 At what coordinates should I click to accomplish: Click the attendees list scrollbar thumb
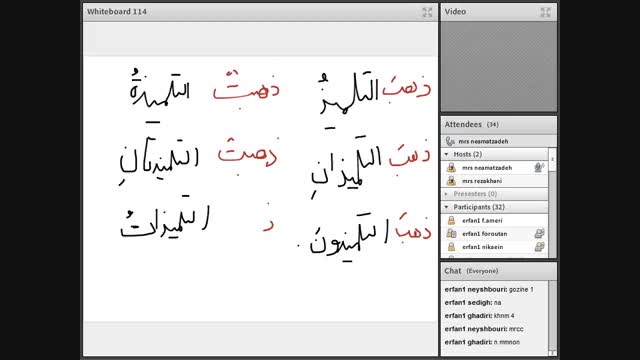point(552,160)
